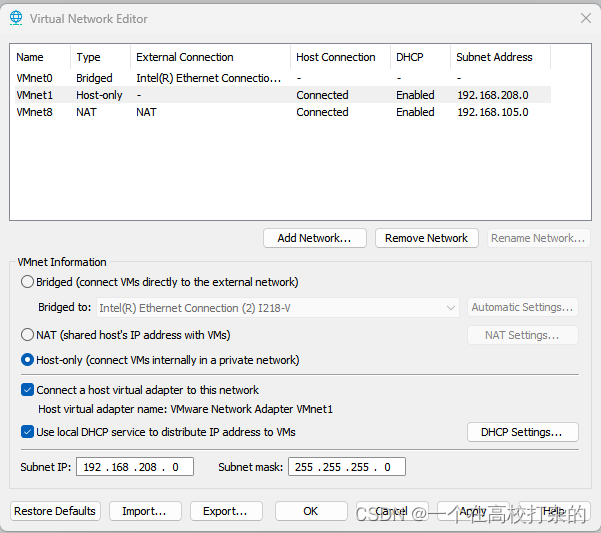
Task: Click the Virtual Network Editor globe icon
Action: [x=16, y=18]
